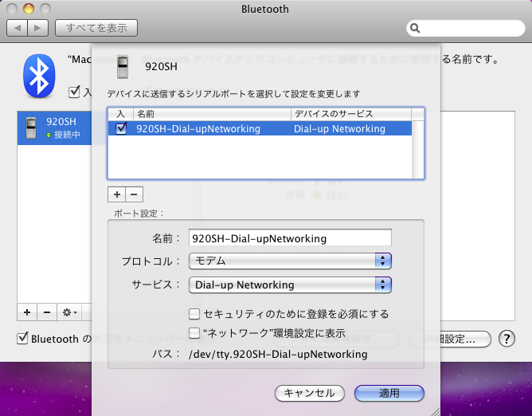Enable セキュリティのために登録を必須にする checkbox
532x416 pixels.
coord(194,314)
